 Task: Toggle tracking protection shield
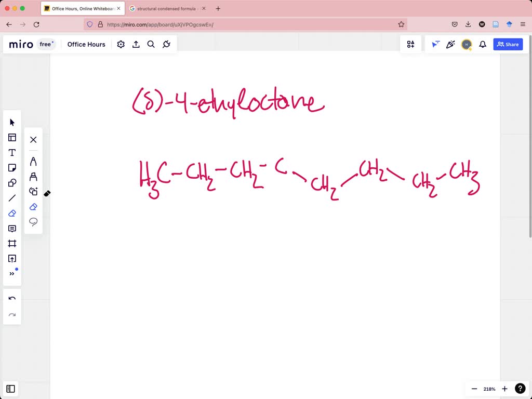click(x=90, y=24)
